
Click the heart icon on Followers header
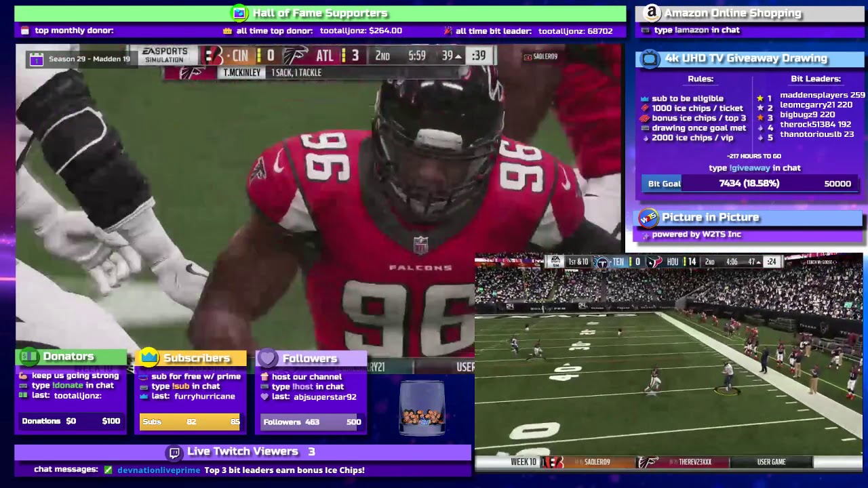pyautogui.click(x=268, y=358)
